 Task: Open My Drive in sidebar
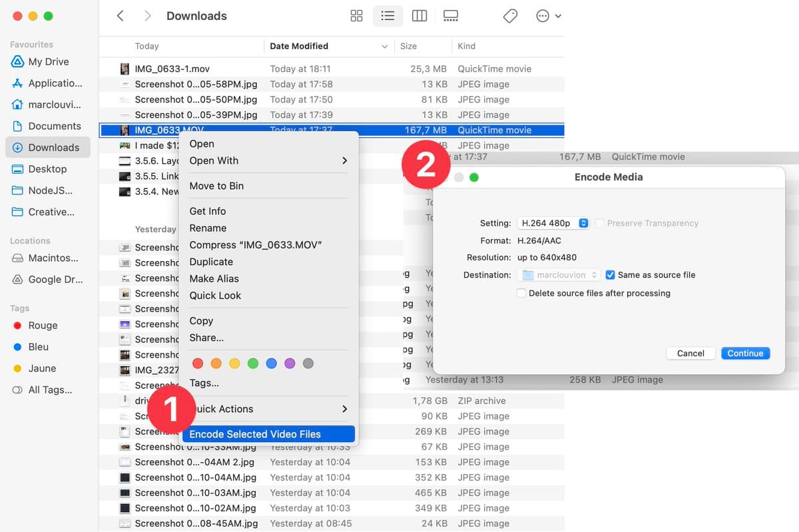point(48,61)
